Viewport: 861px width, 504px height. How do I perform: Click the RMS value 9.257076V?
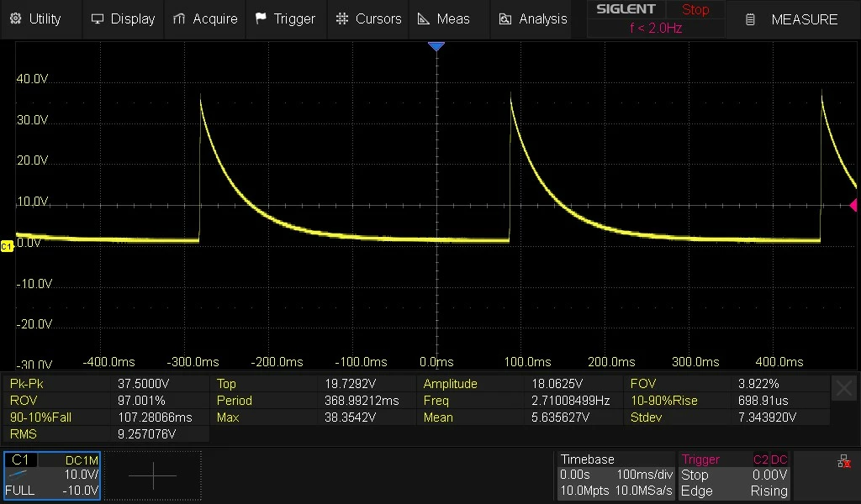pos(146,434)
